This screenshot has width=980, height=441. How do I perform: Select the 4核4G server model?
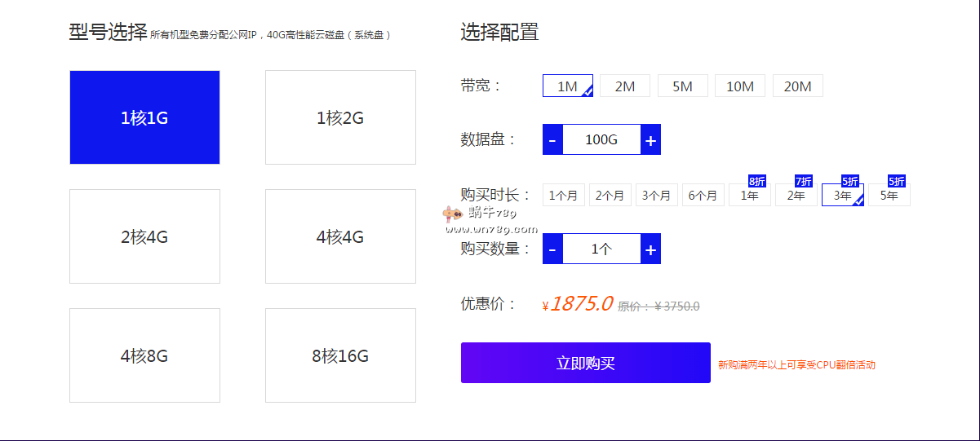point(340,236)
